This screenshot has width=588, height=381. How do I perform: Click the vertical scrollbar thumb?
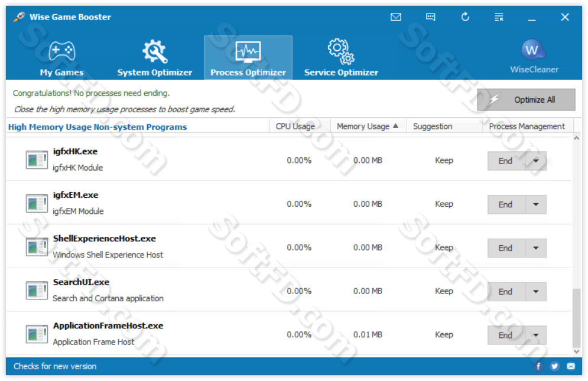coord(576,318)
